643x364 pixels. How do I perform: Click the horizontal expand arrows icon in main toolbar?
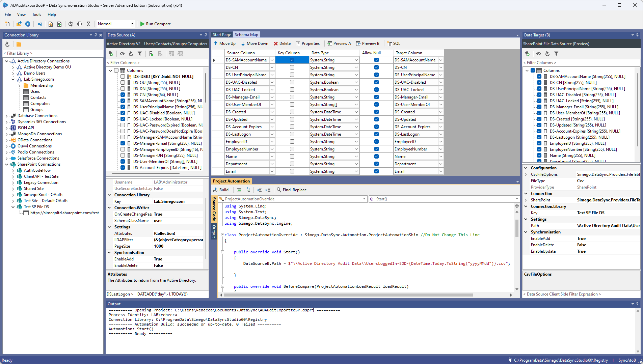tap(80, 24)
